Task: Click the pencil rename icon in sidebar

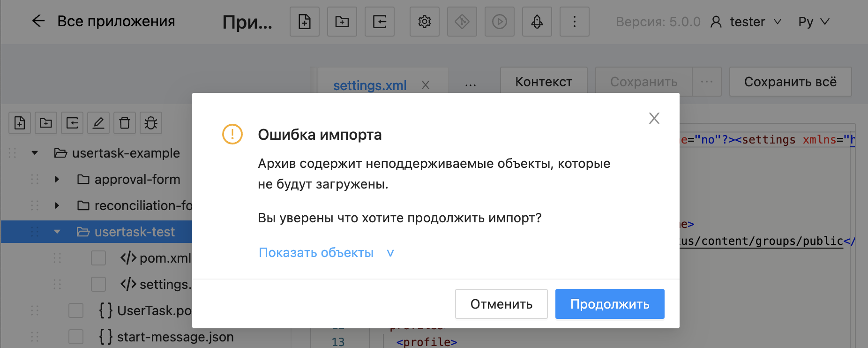Action: (98, 123)
